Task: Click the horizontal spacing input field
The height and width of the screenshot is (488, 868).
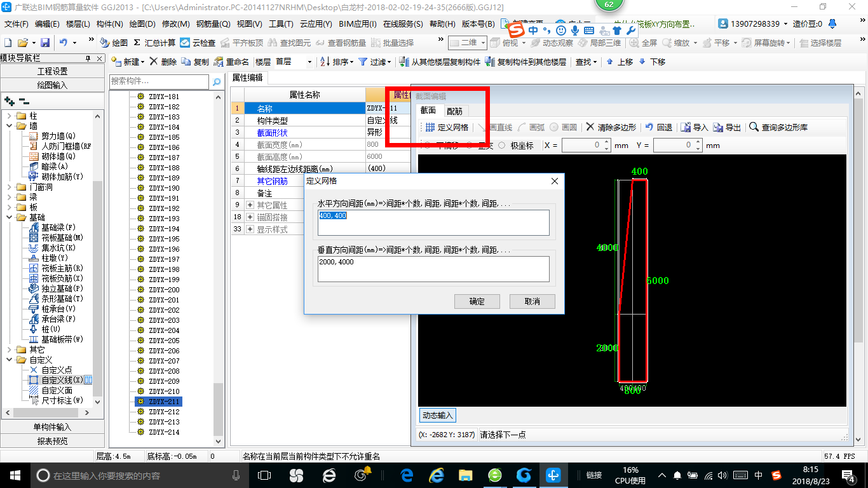Action: click(x=433, y=222)
